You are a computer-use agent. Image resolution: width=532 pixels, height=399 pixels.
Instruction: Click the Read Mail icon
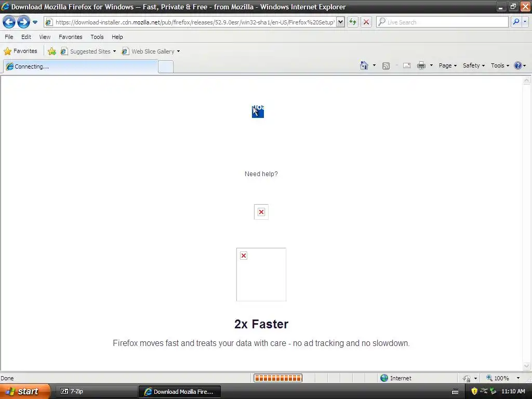[x=407, y=66]
